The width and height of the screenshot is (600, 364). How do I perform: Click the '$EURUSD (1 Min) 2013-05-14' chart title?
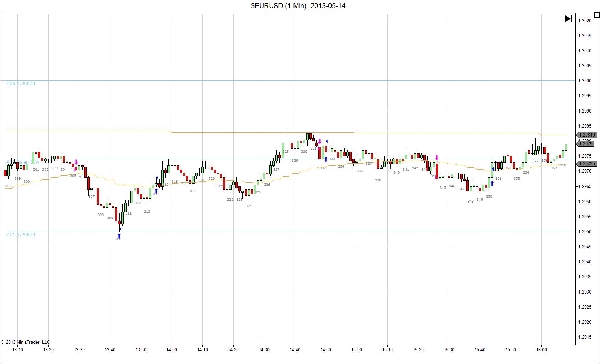[298, 6]
